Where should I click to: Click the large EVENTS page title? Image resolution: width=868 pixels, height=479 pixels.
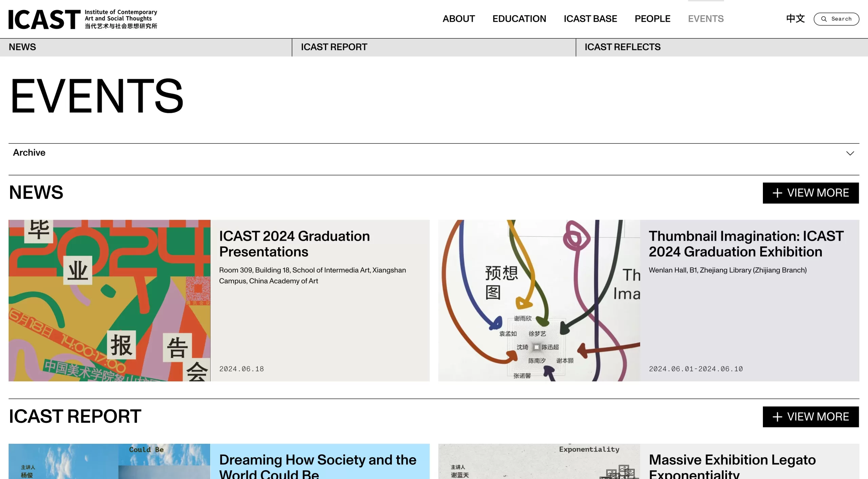(x=97, y=96)
